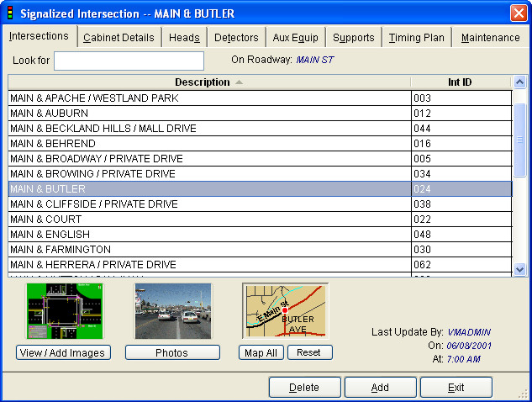Image resolution: width=532 pixels, height=402 pixels.
Task: Open the intersection diagram thumbnail
Action: point(65,311)
